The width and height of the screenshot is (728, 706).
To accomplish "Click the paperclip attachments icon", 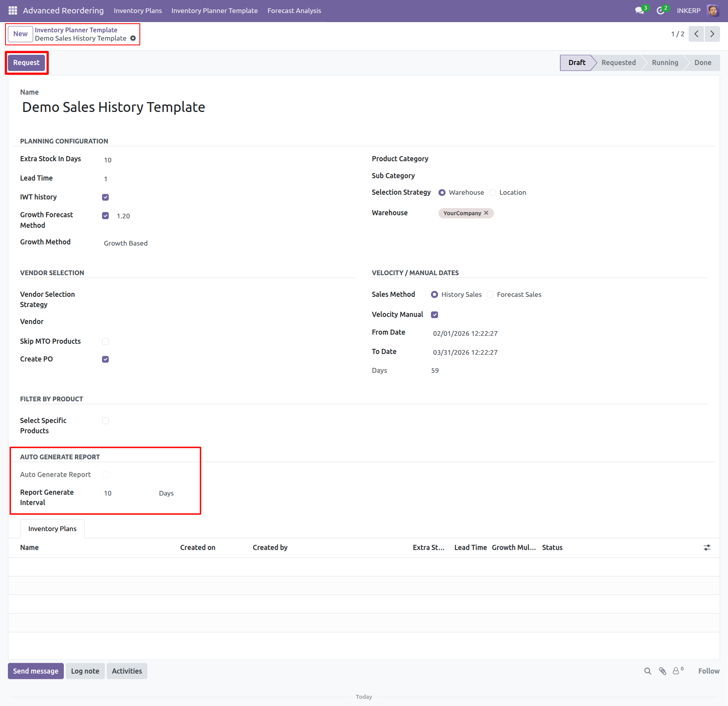I will pyautogui.click(x=663, y=671).
